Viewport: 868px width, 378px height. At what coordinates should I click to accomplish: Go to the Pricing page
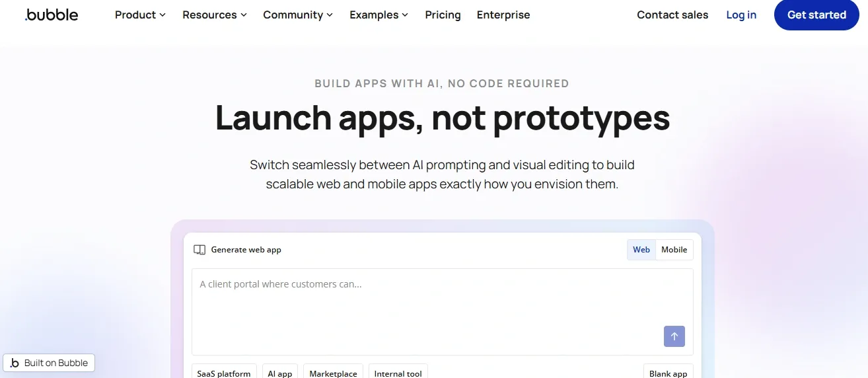(443, 15)
